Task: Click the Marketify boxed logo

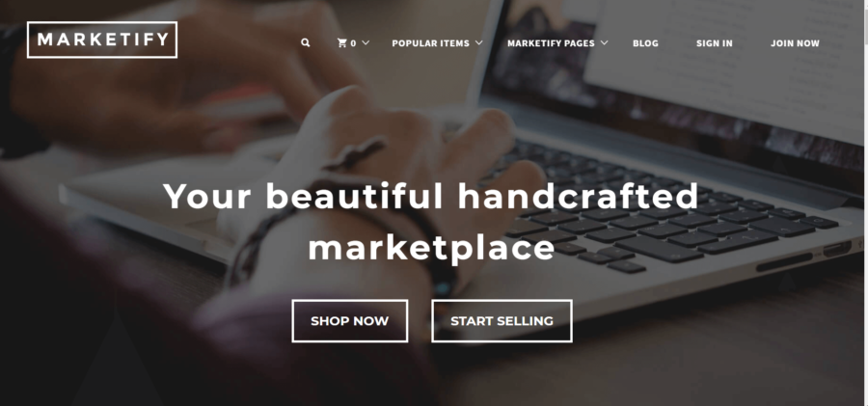Action: point(102,40)
